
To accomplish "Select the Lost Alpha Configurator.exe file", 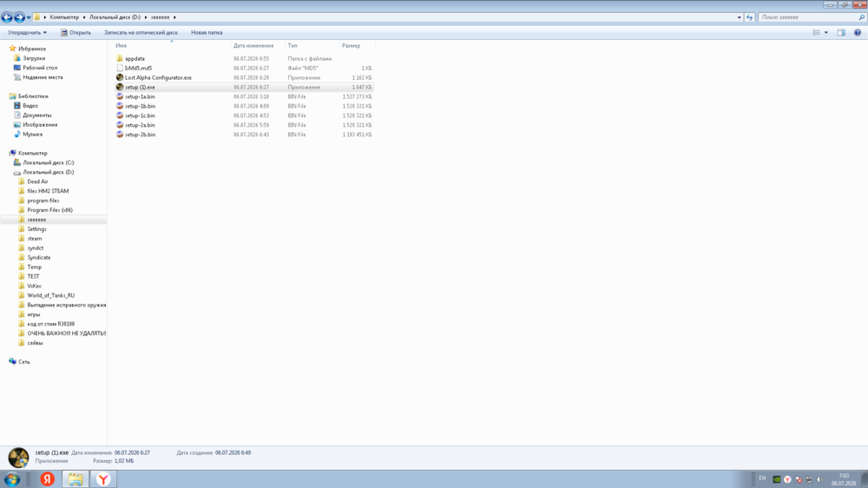I will (x=158, y=77).
